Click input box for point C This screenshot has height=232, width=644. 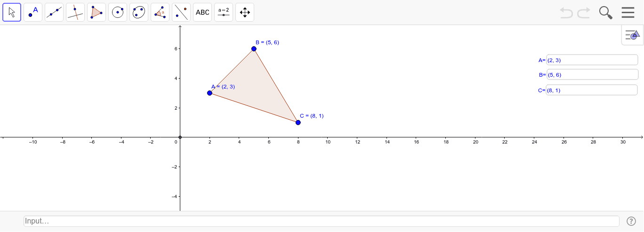(591, 90)
